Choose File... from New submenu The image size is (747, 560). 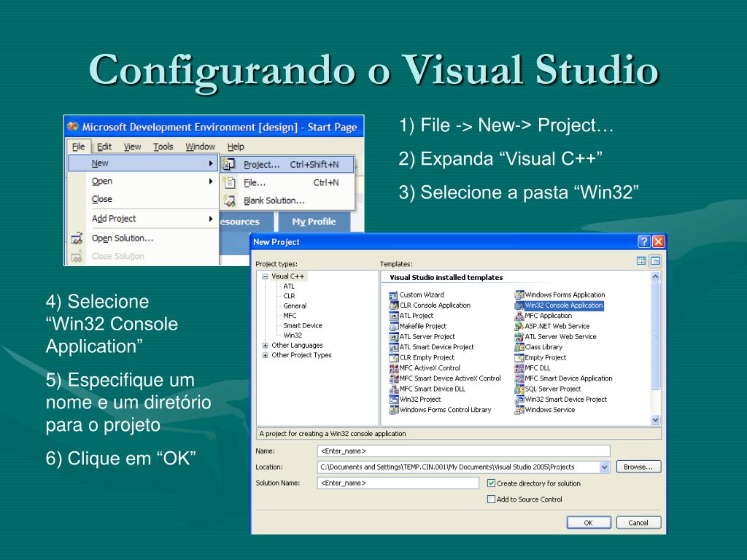click(x=287, y=182)
